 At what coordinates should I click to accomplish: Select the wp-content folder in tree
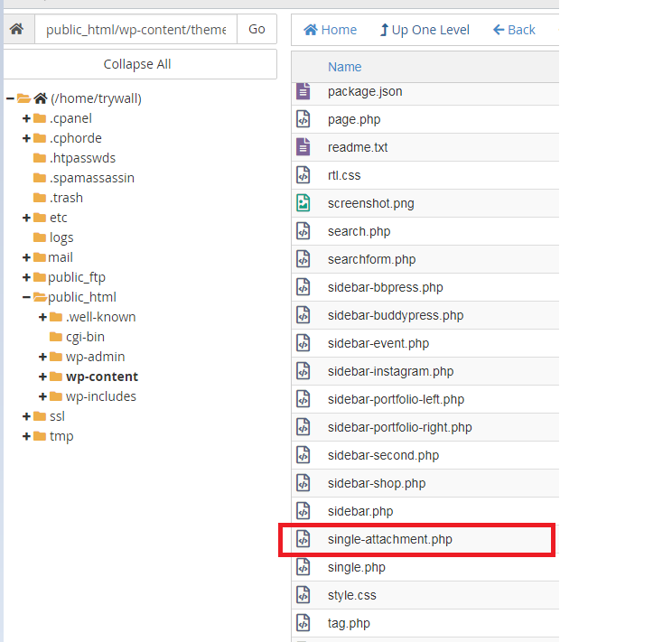(101, 377)
